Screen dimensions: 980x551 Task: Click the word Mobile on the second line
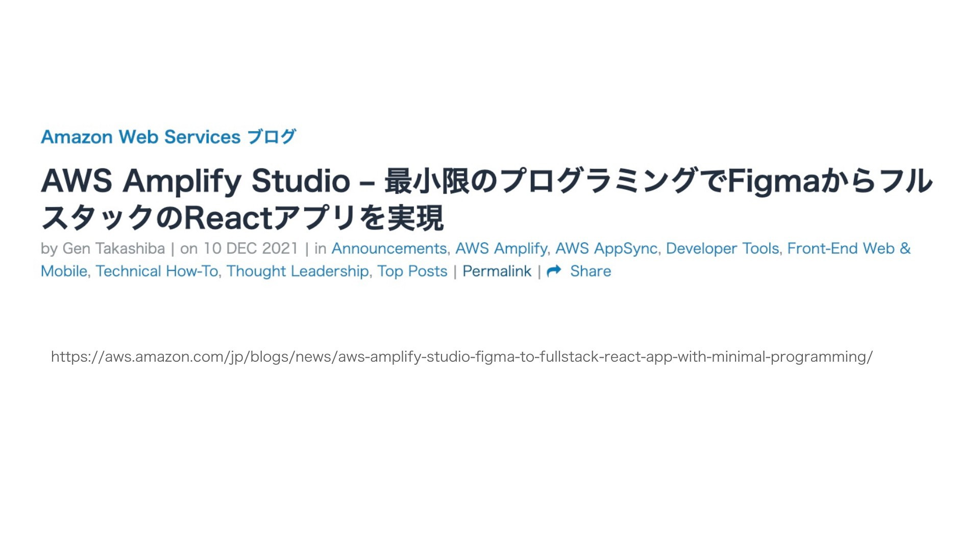[64, 271]
